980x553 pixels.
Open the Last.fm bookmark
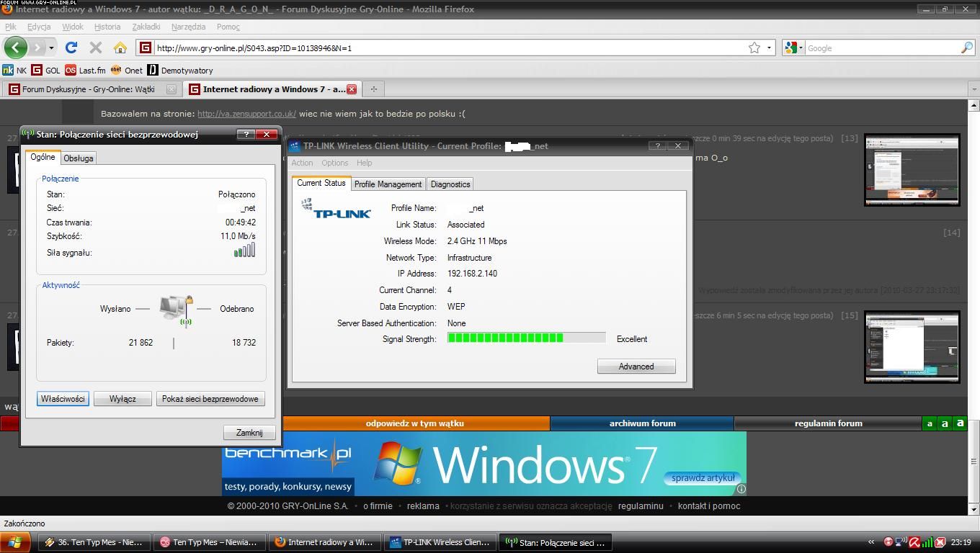(x=85, y=71)
